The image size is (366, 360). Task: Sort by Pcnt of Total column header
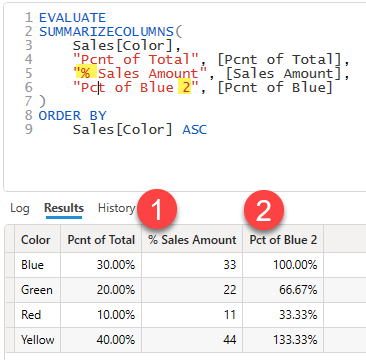click(x=101, y=240)
